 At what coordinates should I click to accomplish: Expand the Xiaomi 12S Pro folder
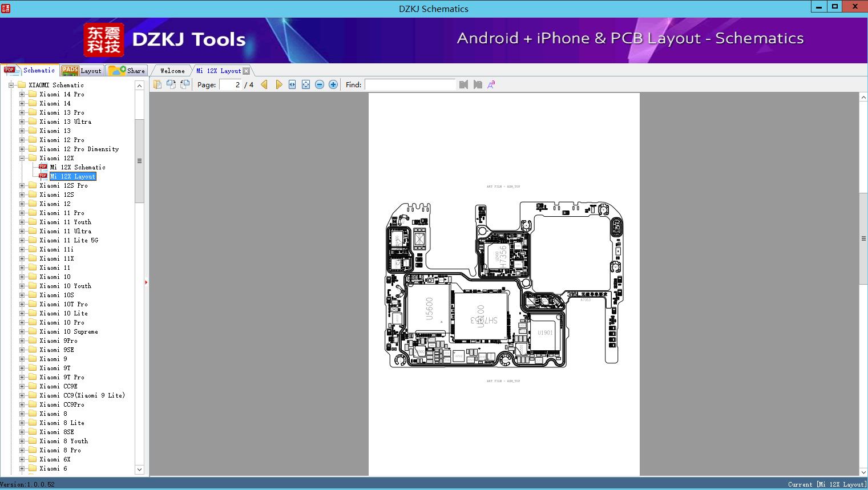(22, 185)
